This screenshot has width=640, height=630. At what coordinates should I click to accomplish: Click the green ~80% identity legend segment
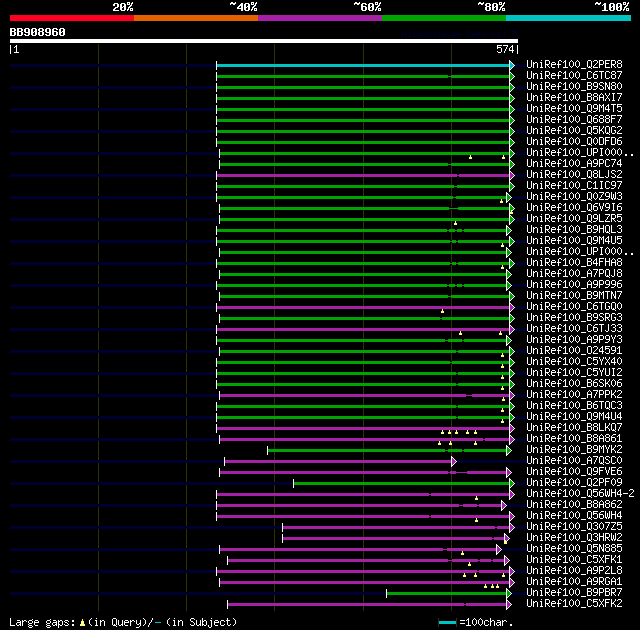[444, 18]
